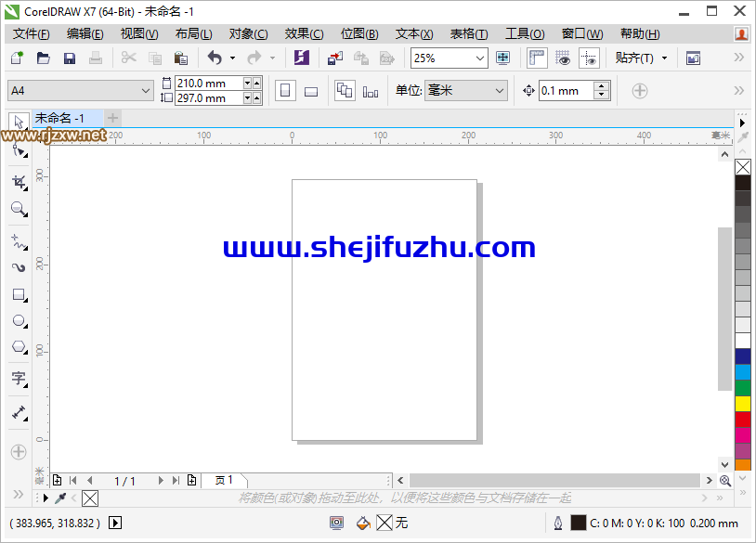Screen dimensions: 756x543
Task: Jump to the first page button
Action: pyautogui.click(x=72, y=481)
